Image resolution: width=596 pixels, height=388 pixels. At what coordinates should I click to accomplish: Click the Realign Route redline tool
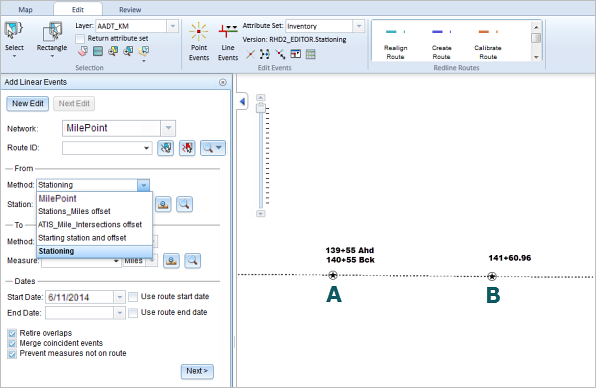pos(395,44)
